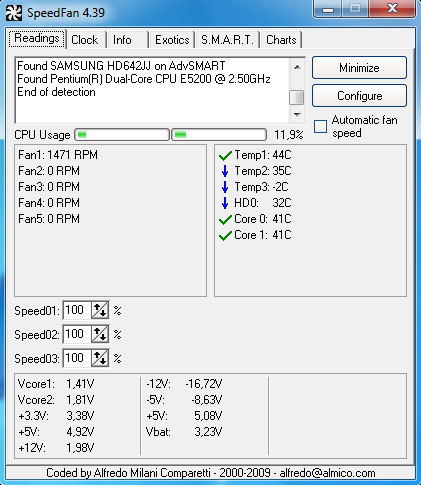421x485 pixels.
Task: Click the blue down arrow beside HD0
Action: 225,203
